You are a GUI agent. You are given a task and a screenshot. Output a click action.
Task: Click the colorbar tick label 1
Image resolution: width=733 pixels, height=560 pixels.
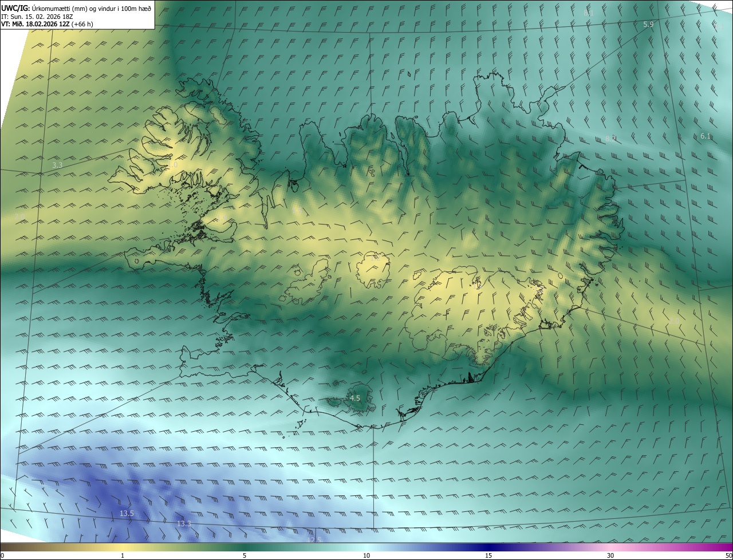click(x=123, y=555)
